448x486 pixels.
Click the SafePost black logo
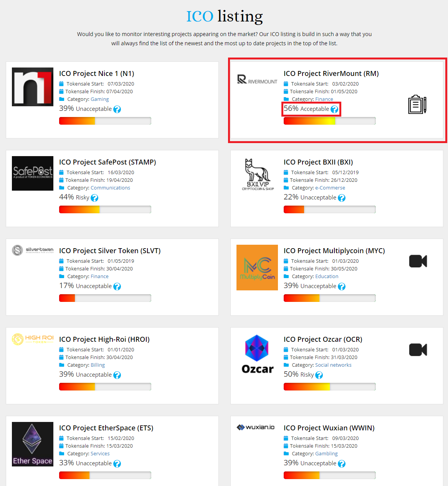[33, 173]
